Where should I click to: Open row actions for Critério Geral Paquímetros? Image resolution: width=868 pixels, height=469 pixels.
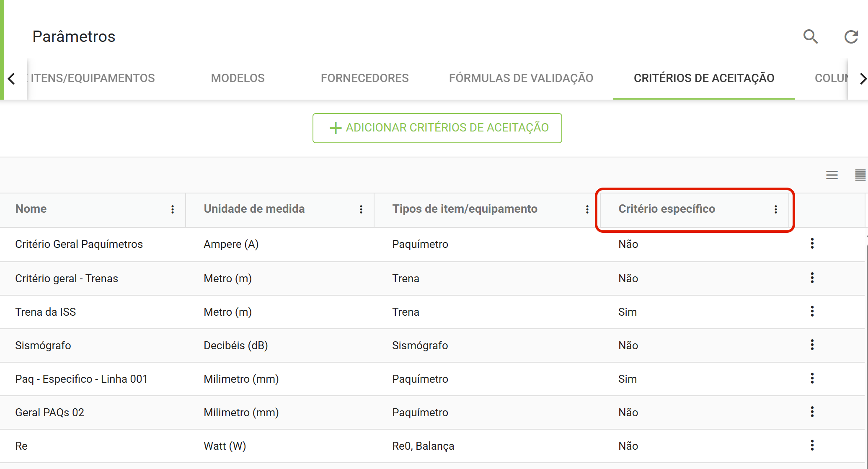tap(812, 243)
